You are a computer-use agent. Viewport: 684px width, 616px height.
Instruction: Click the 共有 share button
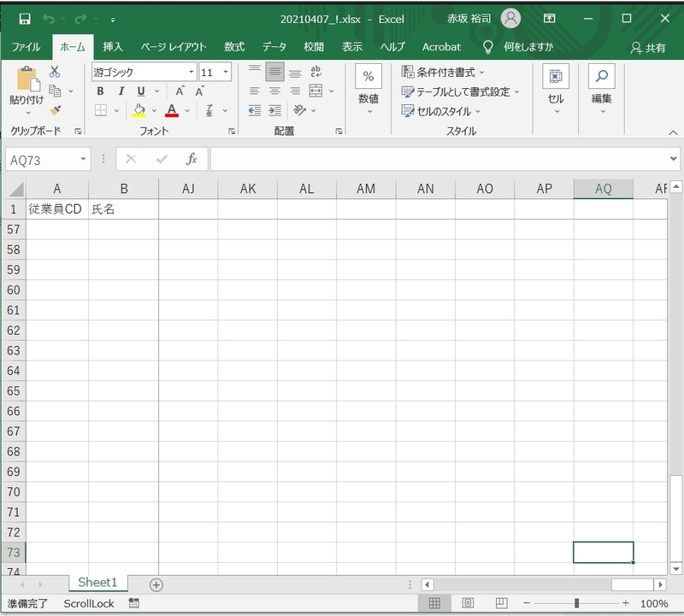[648, 48]
